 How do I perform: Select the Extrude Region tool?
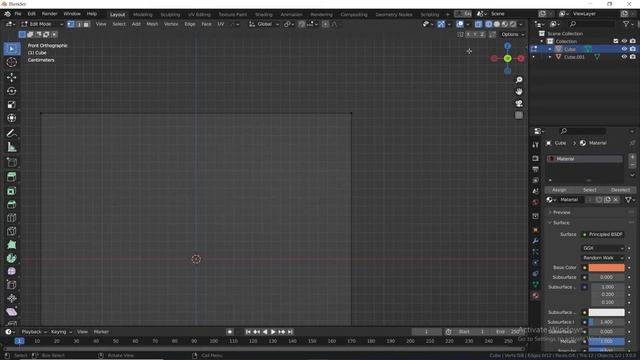point(11,177)
